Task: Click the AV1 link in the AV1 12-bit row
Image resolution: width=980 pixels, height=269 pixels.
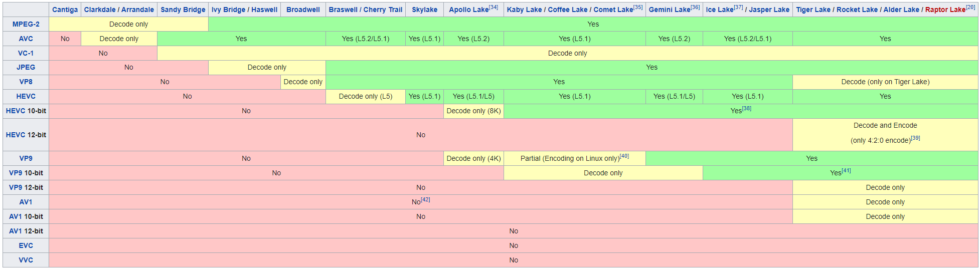Action: tap(16, 231)
